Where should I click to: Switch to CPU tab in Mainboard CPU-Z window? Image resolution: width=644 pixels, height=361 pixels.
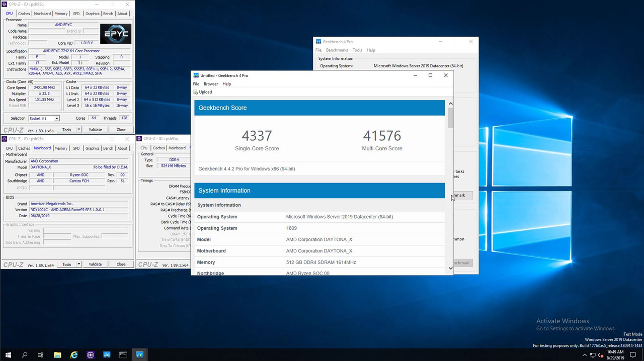click(9, 148)
